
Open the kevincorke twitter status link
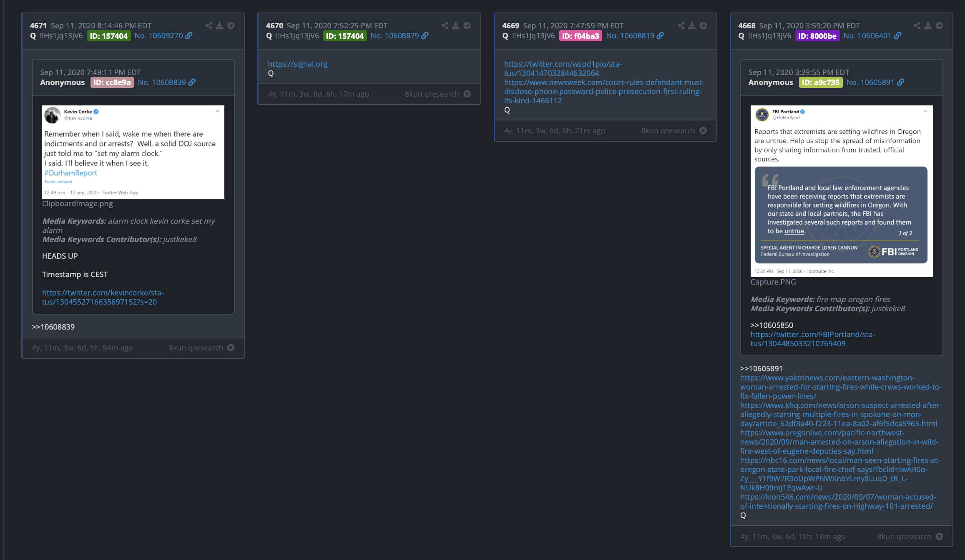point(103,297)
